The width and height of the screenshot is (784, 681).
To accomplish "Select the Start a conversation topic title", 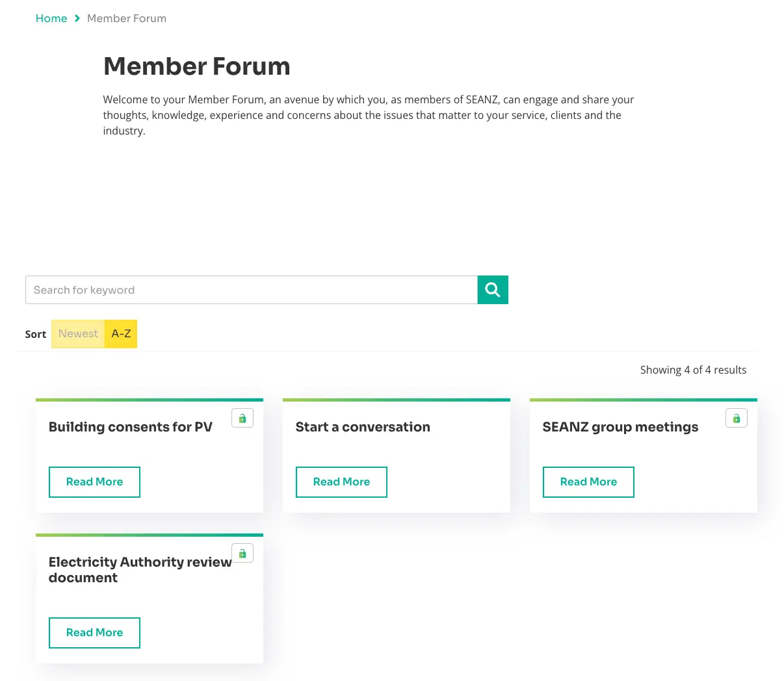I will point(363,427).
